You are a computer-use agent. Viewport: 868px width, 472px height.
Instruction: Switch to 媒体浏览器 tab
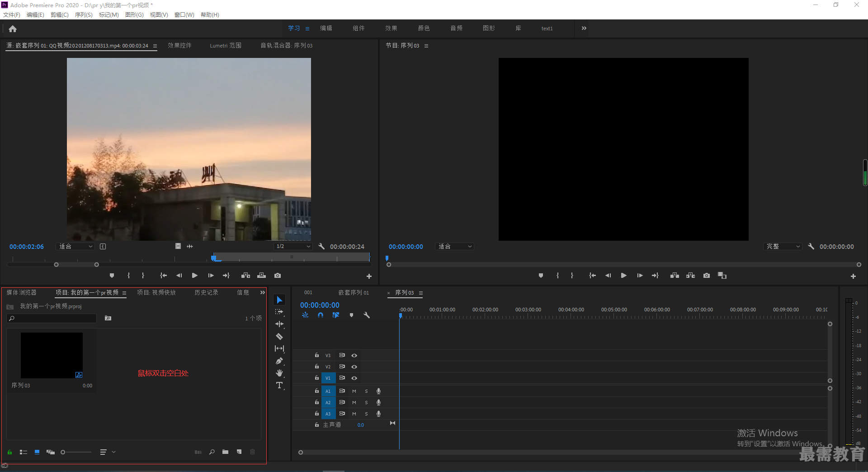[21, 292]
